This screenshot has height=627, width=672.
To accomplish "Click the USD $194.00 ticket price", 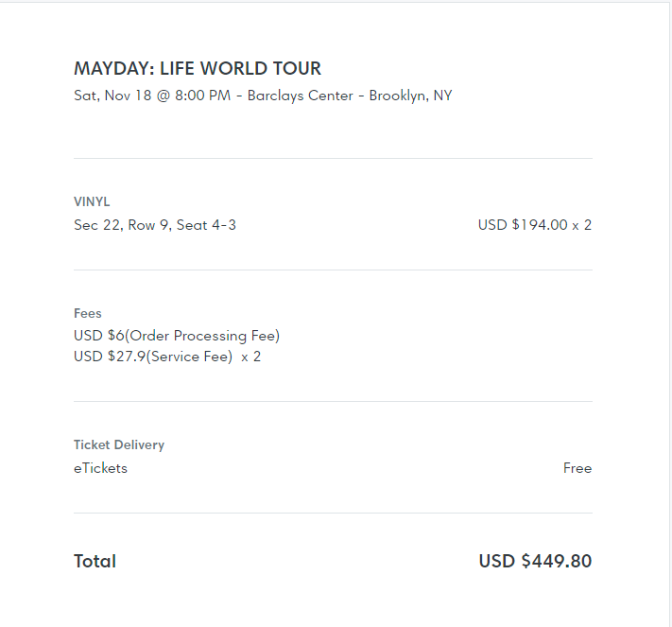I will click(523, 225).
